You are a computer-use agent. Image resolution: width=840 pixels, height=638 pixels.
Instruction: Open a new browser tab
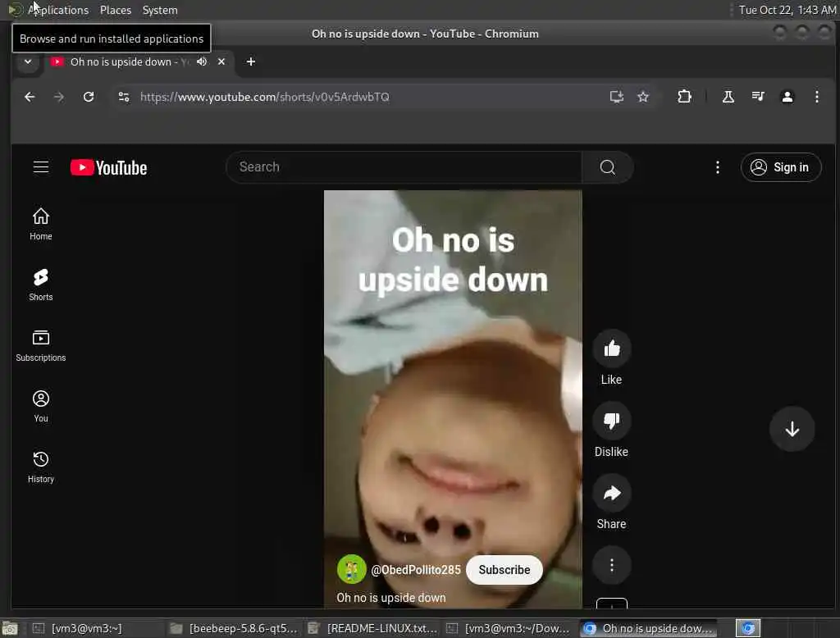[x=251, y=62]
